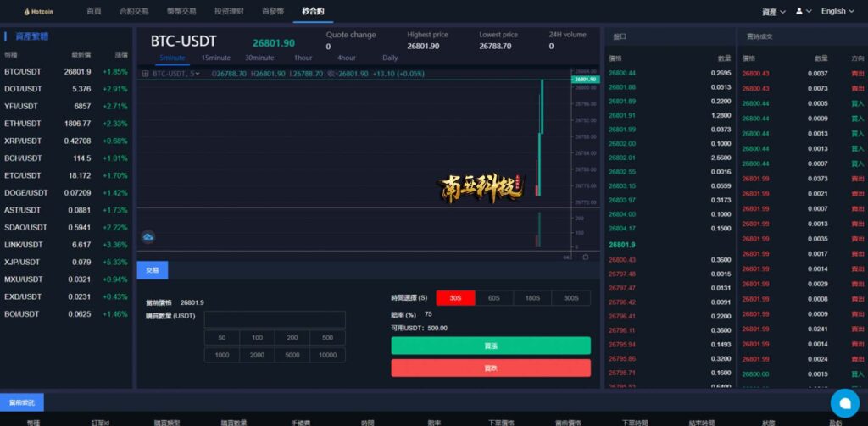This screenshot has width=868, height=426.
Task: Select ETC/USDT in the asset list
Action: click(x=66, y=175)
